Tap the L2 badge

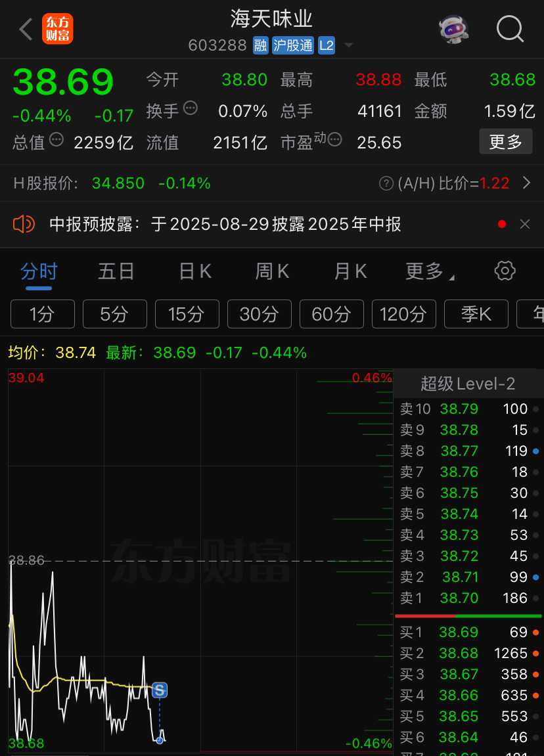point(327,45)
